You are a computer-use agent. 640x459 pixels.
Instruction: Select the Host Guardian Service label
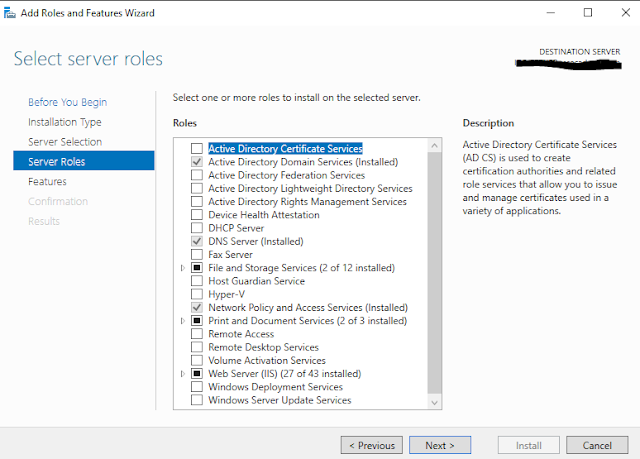coord(256,281)
